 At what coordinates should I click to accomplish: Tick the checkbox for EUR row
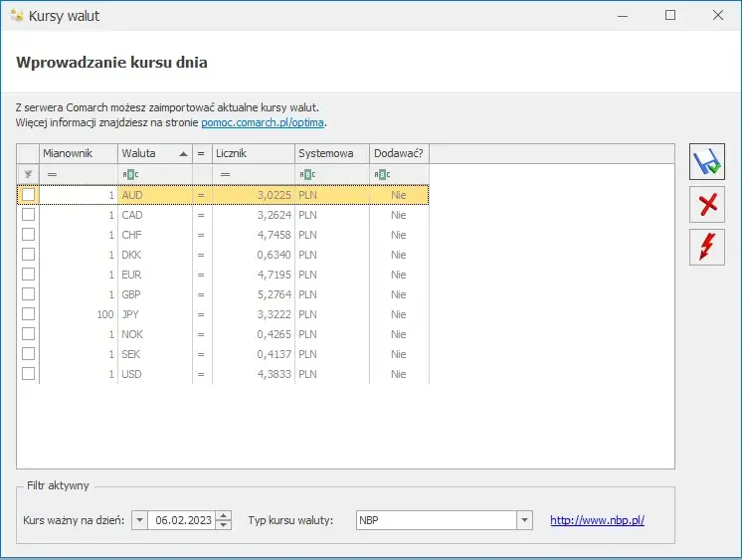tap(29, 275)
